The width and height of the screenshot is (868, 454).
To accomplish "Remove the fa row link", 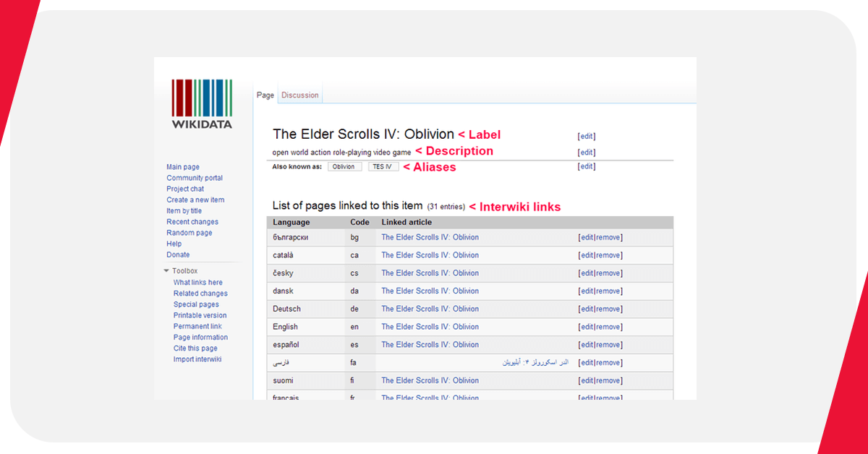I will pos(608,363).
